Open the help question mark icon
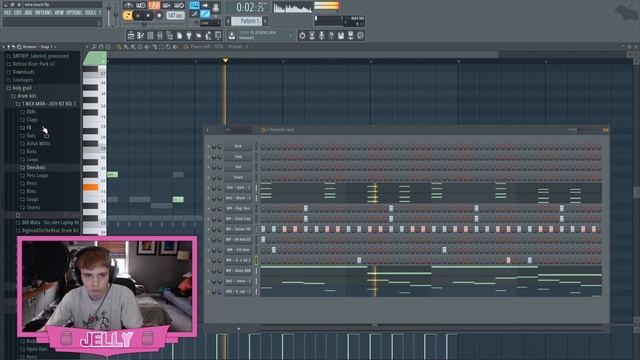This screenshot has height=360, width=640. click(x=331, y=36)
